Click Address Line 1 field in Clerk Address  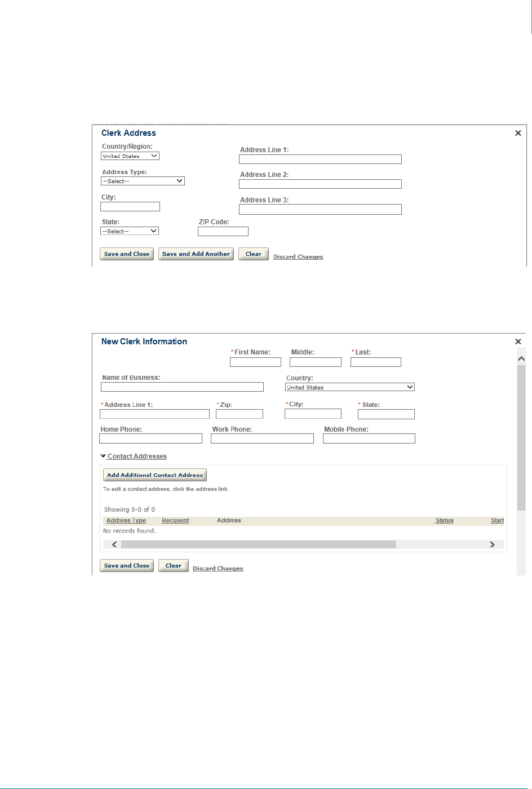(320, 159)
